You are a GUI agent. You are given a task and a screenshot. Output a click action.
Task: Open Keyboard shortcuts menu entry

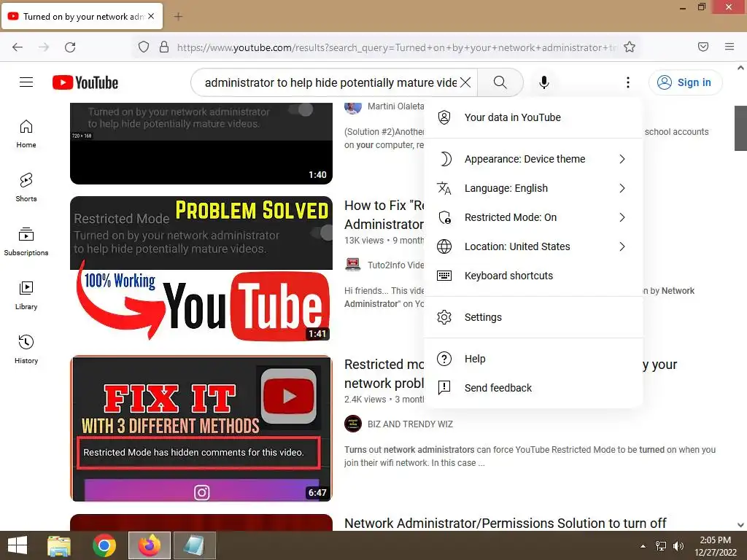click(x=533, y=276)
